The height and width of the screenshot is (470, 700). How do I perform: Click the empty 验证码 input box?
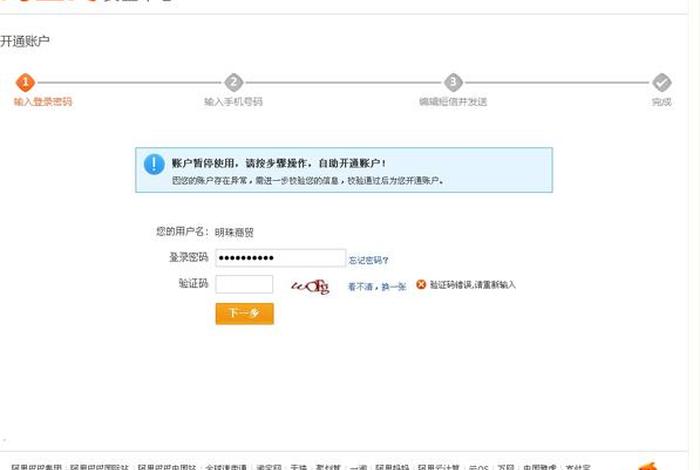point(244,284)
